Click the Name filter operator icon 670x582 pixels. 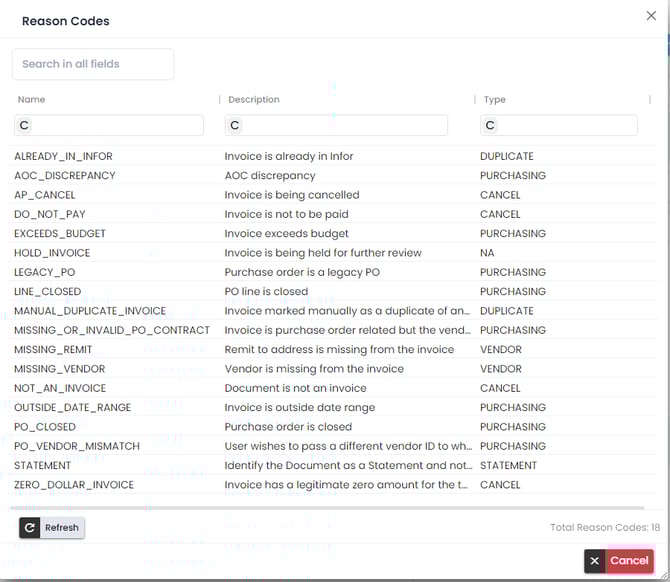click(x=24, y=125)
